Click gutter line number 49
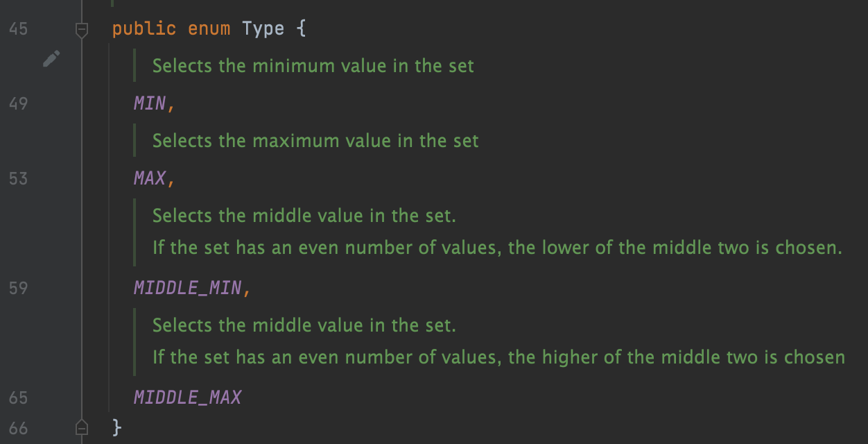The width and height of the screenshot is (868, 444). [19, 103]
